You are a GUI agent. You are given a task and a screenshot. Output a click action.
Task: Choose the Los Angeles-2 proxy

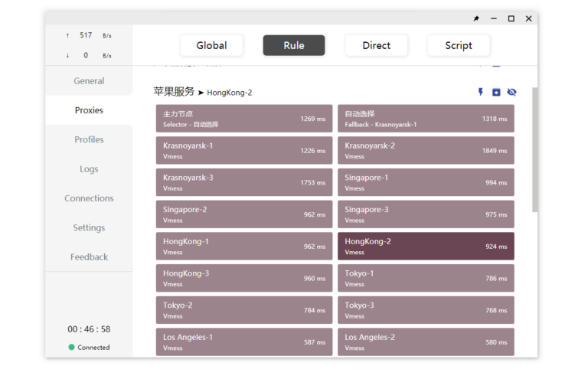pos(426,341)
